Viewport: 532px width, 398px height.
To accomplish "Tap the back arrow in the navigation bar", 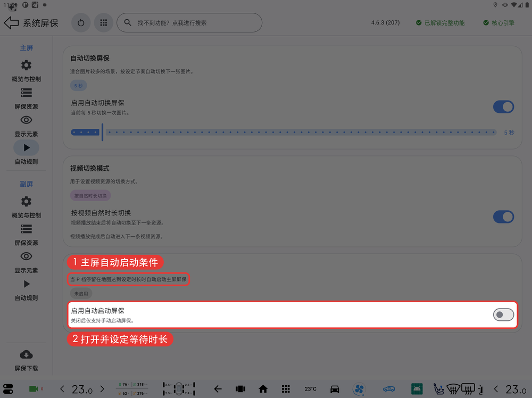I will [x=218, y=389].
